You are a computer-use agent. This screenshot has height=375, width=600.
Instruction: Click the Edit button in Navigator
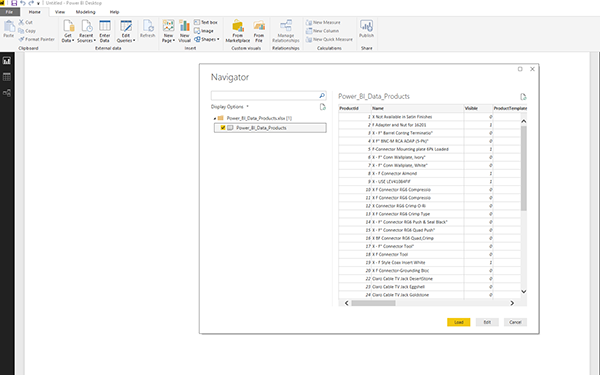click(487, 322)
